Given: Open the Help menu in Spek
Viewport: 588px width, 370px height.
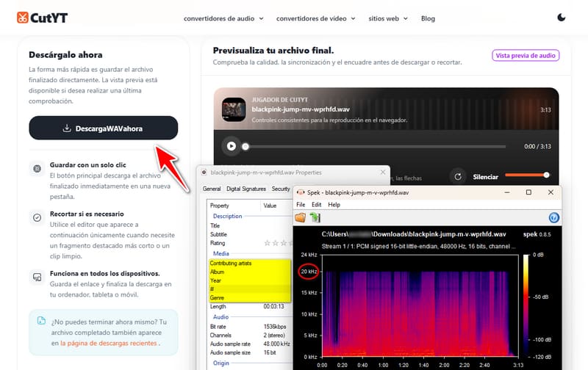Looking at the screenshot, I should tap(334, 205).
